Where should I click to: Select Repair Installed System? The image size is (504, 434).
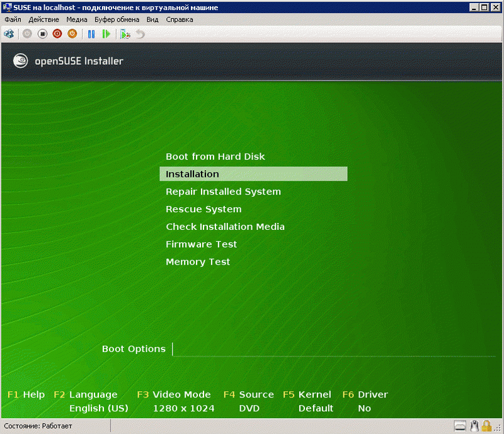click(x=224, y=191)
